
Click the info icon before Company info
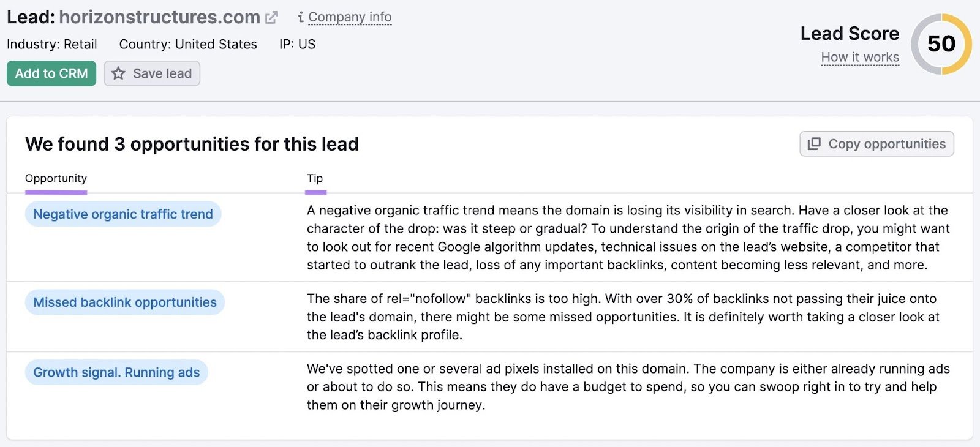click(x=300, y=17)
